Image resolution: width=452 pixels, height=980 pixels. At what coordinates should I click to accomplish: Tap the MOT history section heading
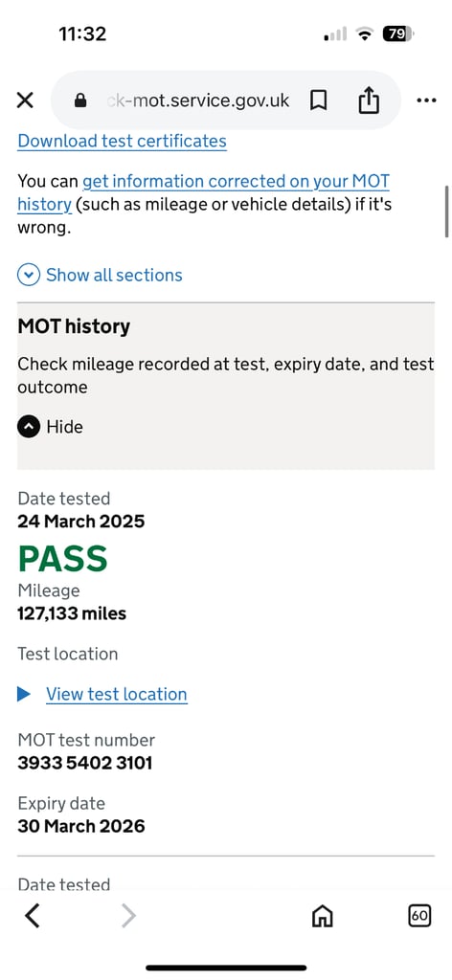(x=74, y=326)
